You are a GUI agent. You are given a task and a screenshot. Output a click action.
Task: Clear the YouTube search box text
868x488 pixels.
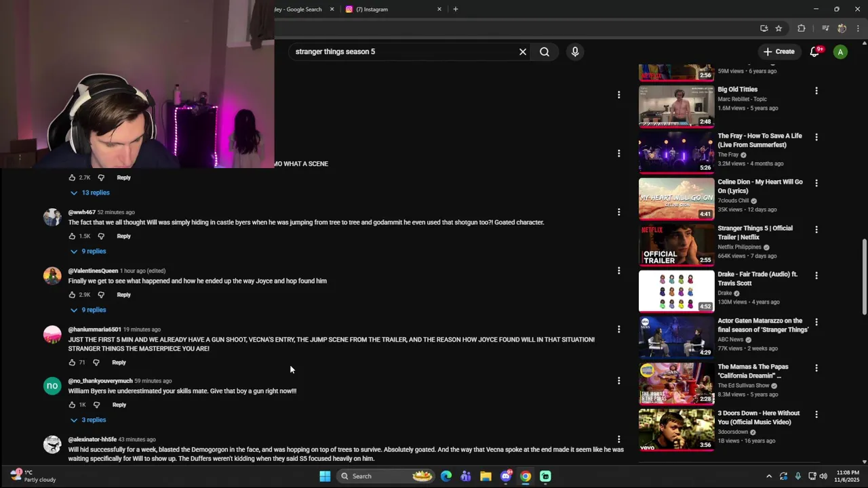pos(523,52)
